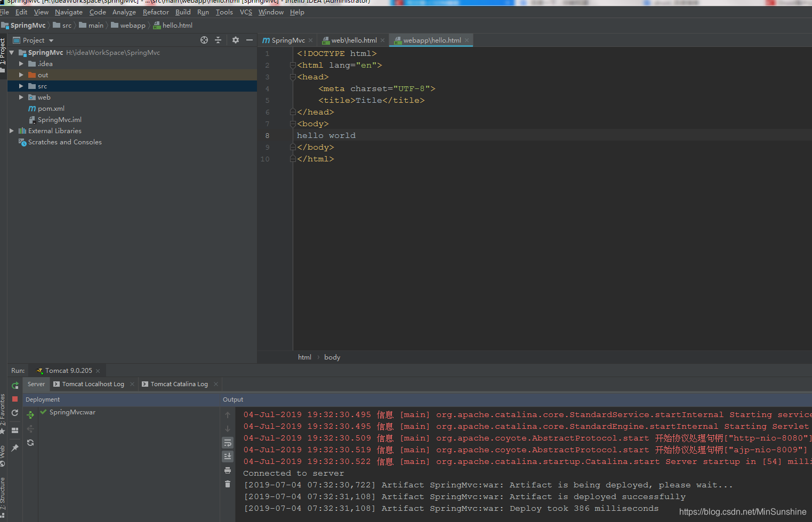Open the Navigate menu

pos(69,12)
